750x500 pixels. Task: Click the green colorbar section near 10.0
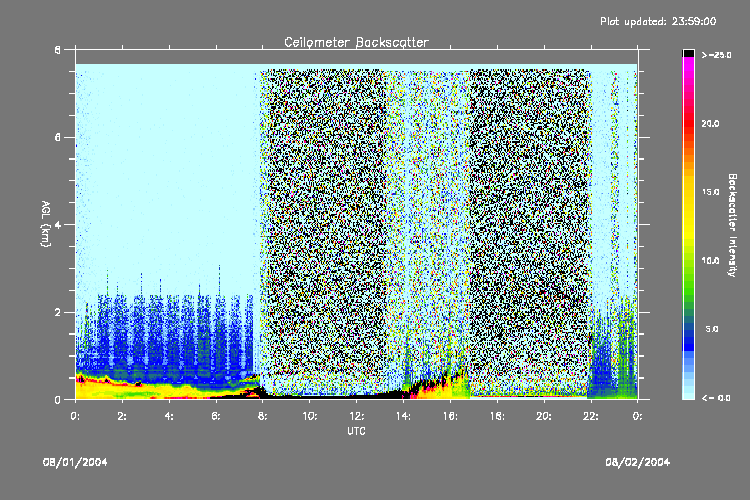[688, 261]
